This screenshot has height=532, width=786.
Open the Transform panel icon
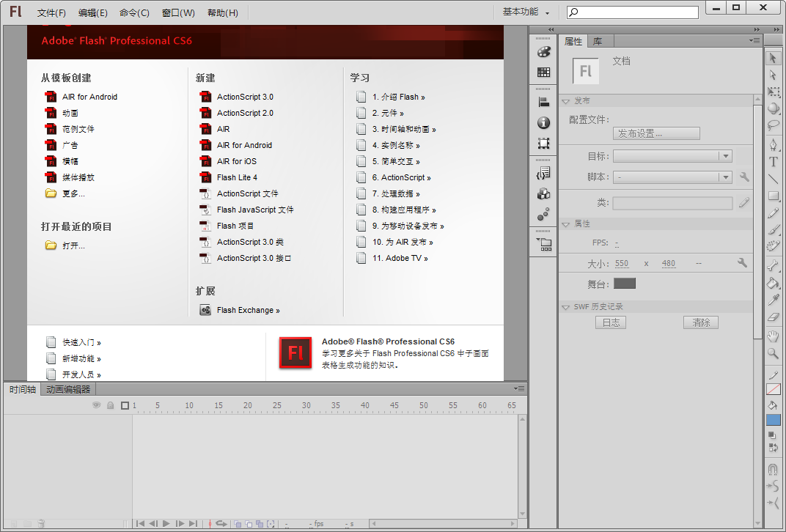pyautogui.click(x=543, y=144)
